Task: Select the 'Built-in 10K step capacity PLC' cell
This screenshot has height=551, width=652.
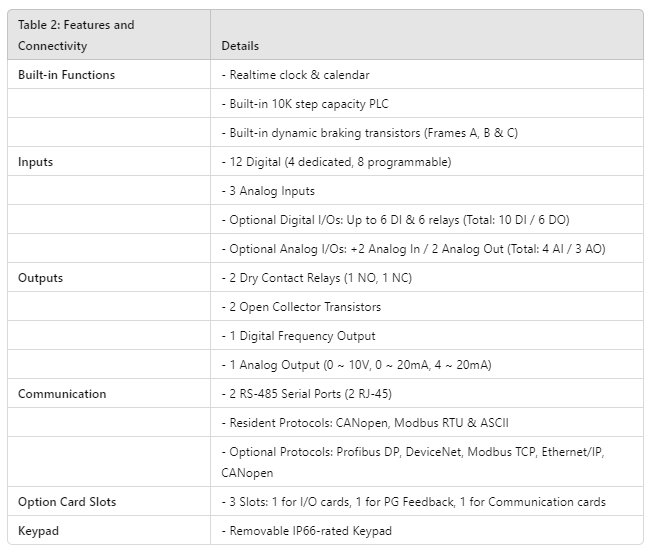Action: [x=307, y=104]
